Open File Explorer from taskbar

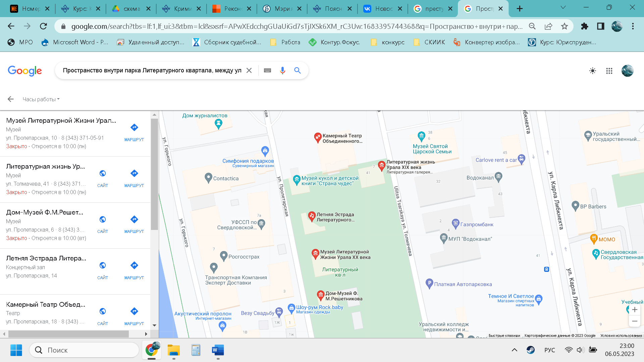point(174,350)
